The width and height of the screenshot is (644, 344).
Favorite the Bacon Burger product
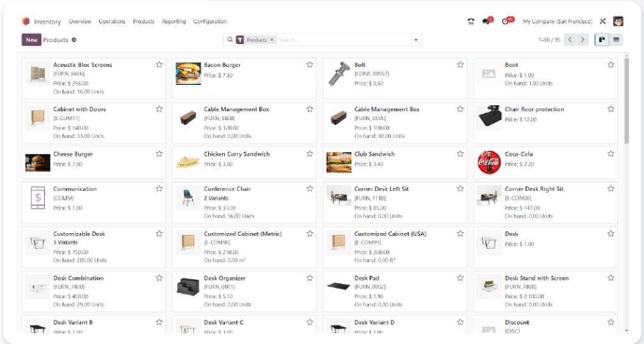[x=310, y=64]
